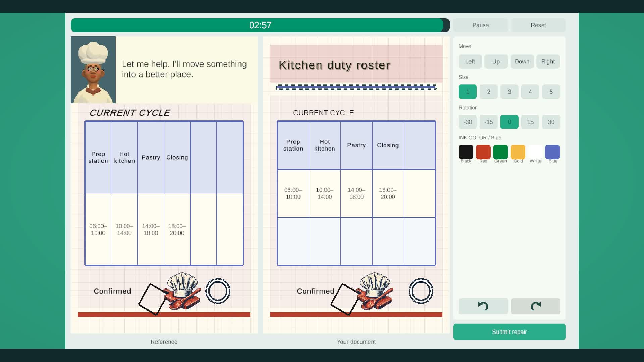The height and width of the screenshot is (362, 644).
Task: Set rotation to -15
Action: pyautogui.click(x=488, y=122)
